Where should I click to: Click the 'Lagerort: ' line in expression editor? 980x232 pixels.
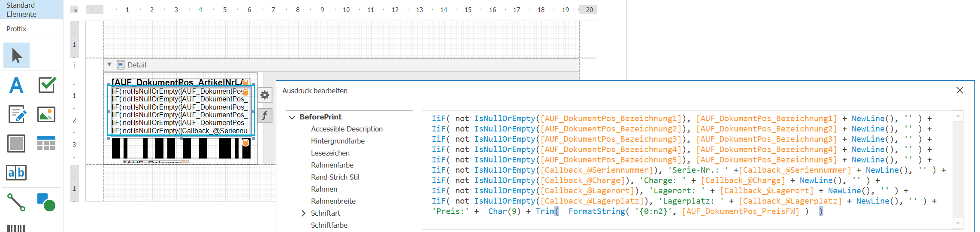[670, 191]
